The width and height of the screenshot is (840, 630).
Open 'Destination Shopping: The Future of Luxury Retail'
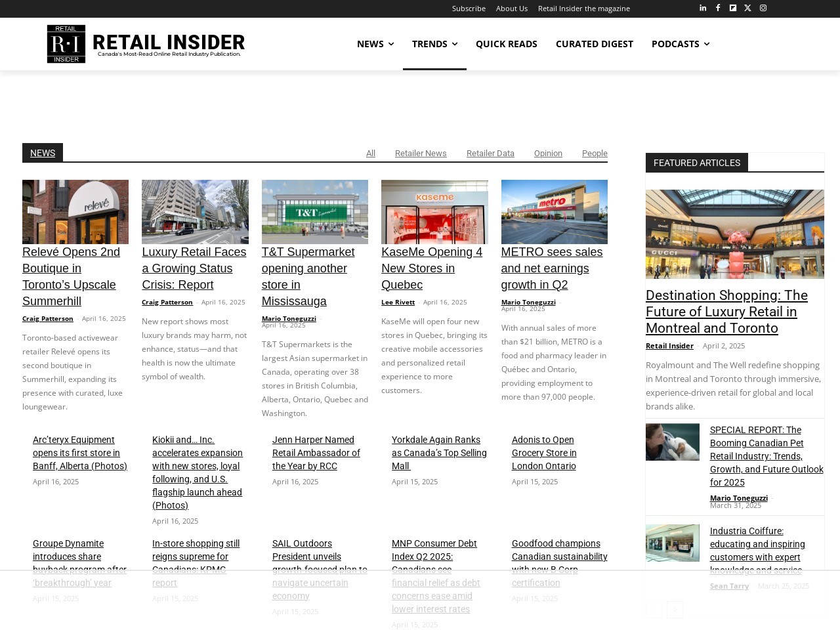(x=727, y=312)
